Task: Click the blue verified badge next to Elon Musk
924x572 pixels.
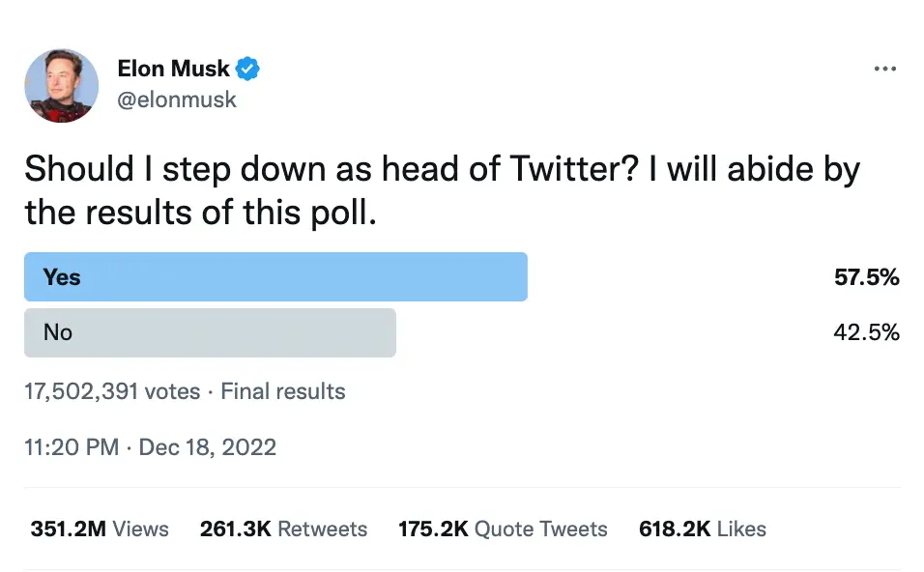Action: pyautogui.click(x=247, y=68)
